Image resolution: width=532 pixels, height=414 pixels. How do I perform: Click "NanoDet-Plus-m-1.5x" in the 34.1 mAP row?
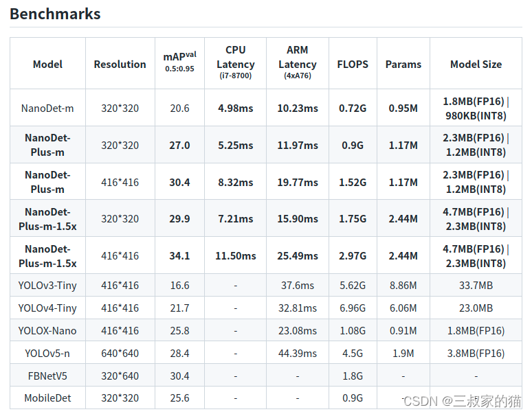(x=47, y=256)
